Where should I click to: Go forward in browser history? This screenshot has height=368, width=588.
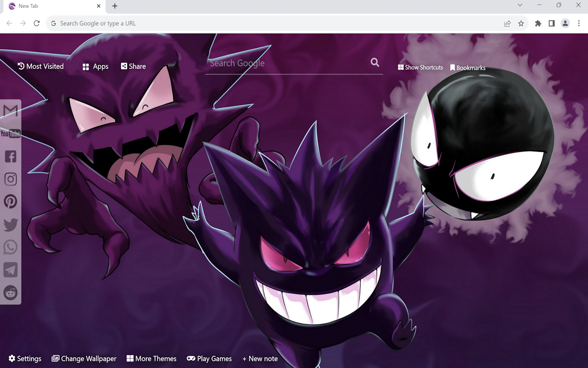23,23
